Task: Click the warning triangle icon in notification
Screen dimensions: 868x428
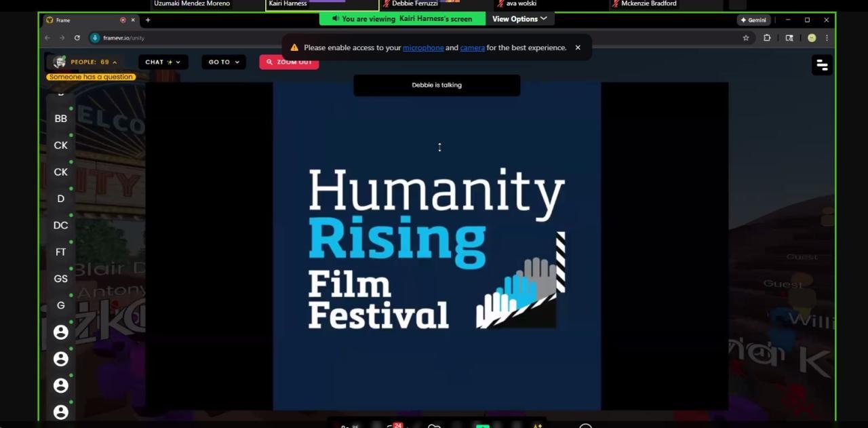Action: (294, 47)
